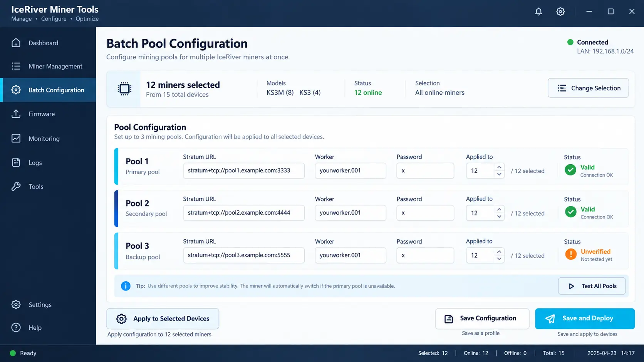Click the chip icon beside miners selected
The image size is (644, 362).
coord(124,89)
